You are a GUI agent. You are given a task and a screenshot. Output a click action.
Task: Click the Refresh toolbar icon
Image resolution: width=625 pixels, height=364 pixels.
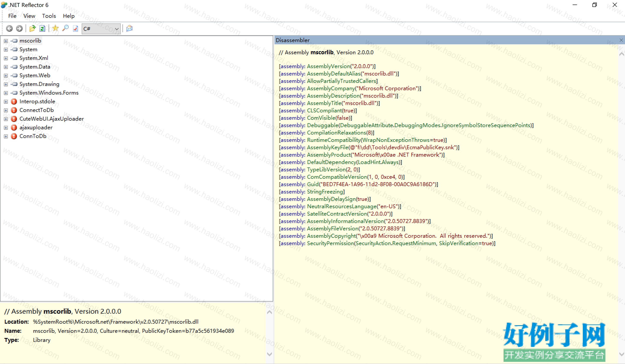(x=42, y=29)
